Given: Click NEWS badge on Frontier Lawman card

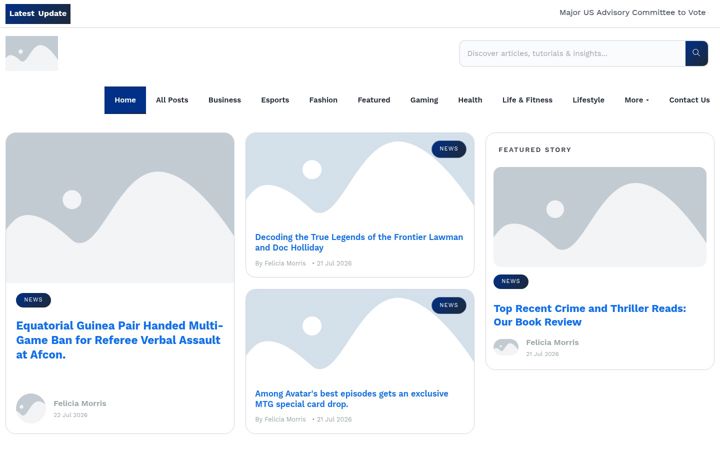Looking at the screenshot, I should [449, 149].
